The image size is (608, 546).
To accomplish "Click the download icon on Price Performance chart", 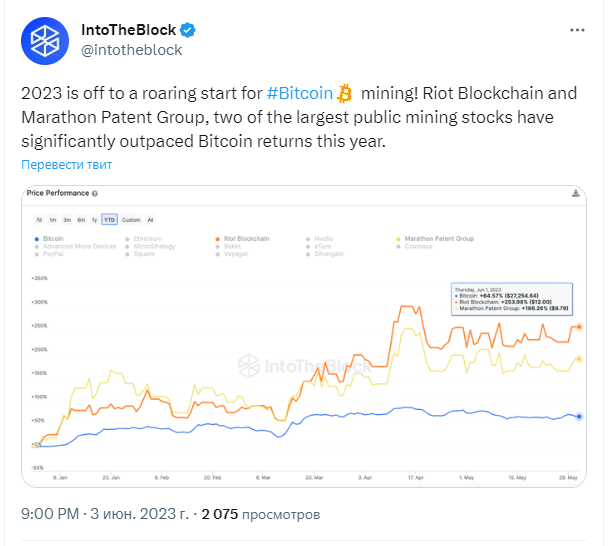I will coord(575,193).
